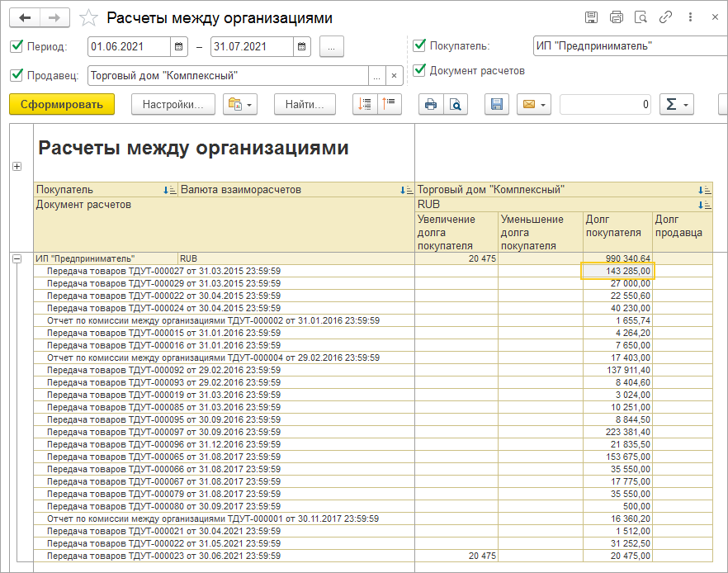Expand the report header plus box
This screenshot has width=728, height=573.
coord(17,167)
